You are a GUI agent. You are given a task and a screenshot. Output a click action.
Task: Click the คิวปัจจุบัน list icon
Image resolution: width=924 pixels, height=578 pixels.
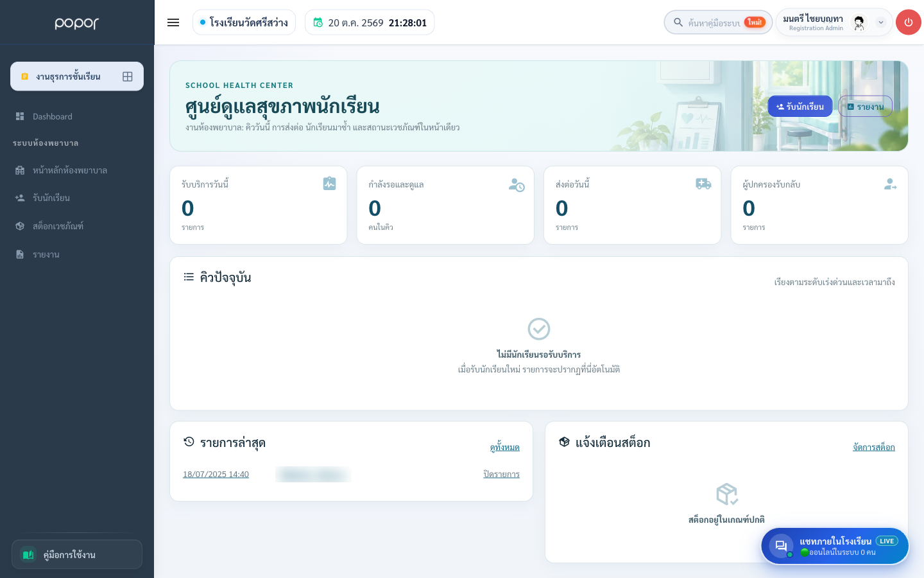tap(189, 277)
